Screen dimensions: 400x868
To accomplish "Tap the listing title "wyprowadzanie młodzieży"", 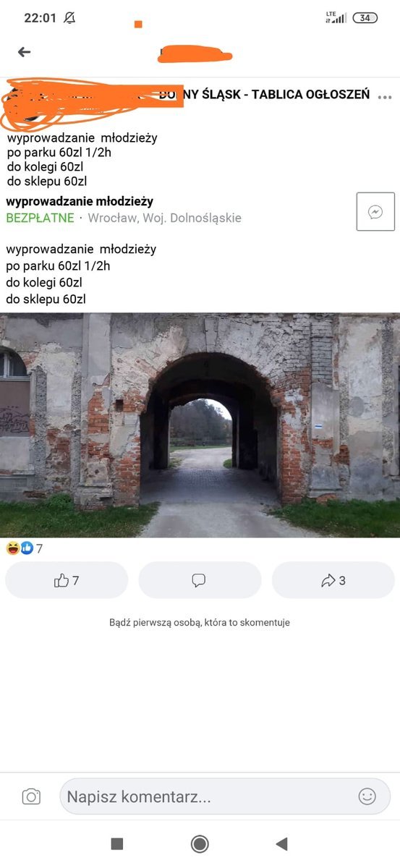I will (80, 201).
